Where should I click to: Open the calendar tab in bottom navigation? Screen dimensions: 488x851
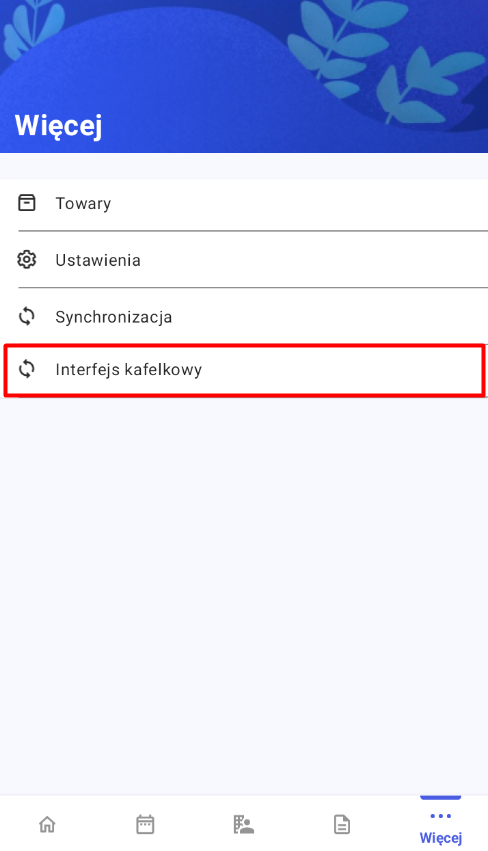145,824
